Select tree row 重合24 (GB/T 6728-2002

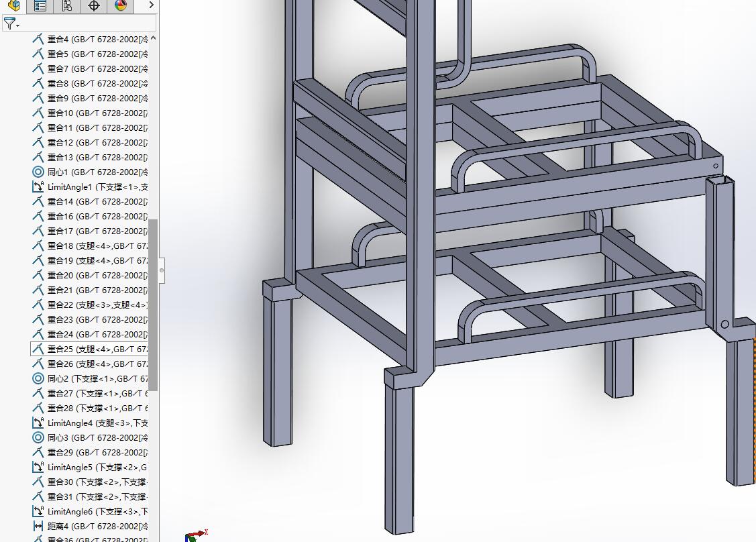(x=90, y=334)
